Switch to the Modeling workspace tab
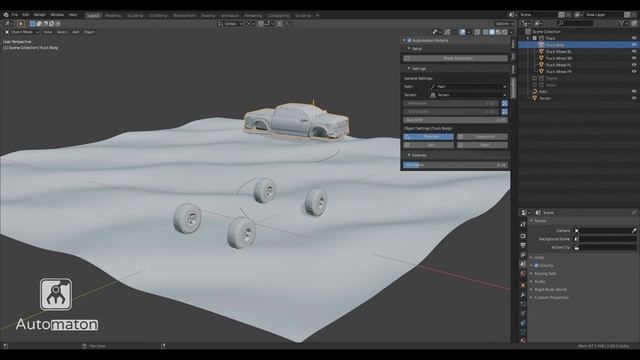The height and width of the screenshot is (360, 640). (x=113, y=16)
